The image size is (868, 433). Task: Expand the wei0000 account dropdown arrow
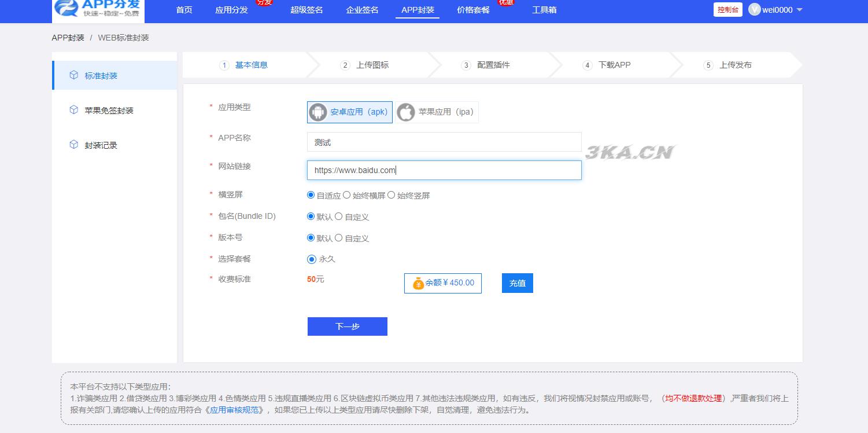[800, 10]
